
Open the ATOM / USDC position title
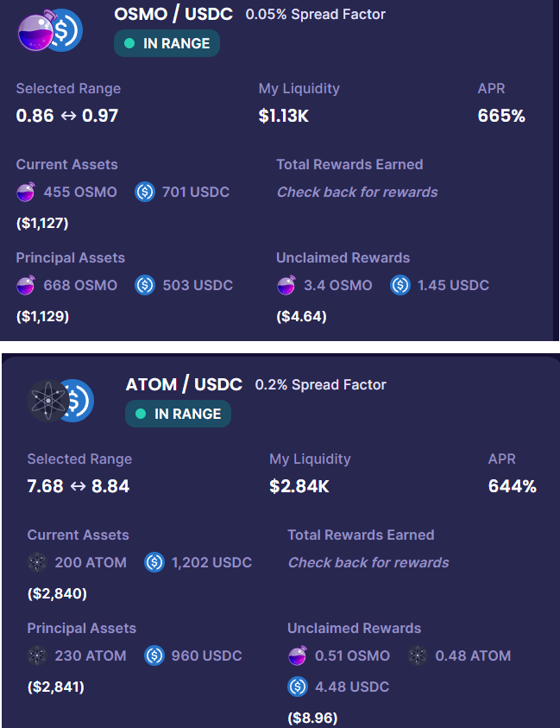[x=184, y=384]
